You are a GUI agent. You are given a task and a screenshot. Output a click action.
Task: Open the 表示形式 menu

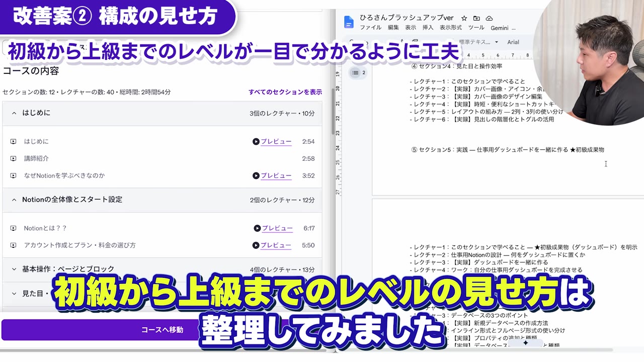click(451, 28)
